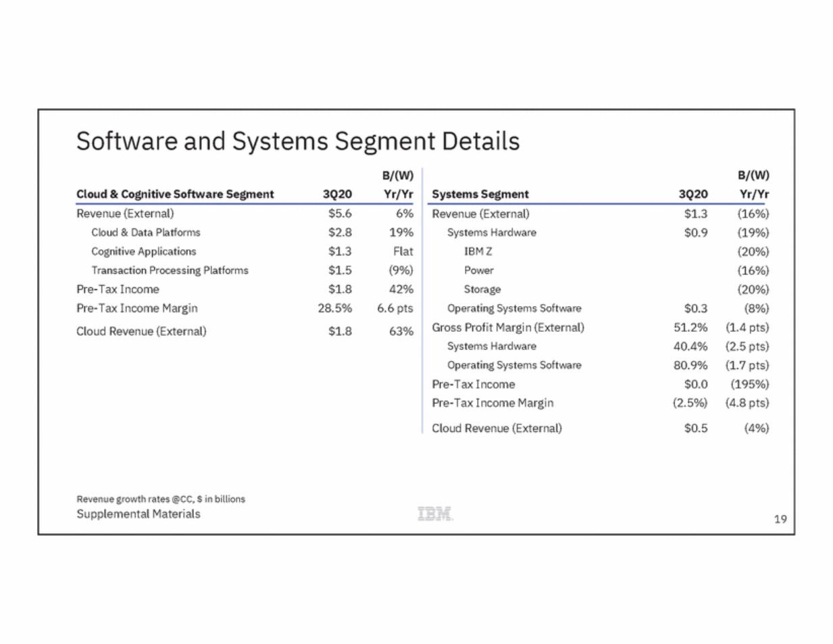Select the Cloud & Cognitive Software Segment header

[175, 194]
